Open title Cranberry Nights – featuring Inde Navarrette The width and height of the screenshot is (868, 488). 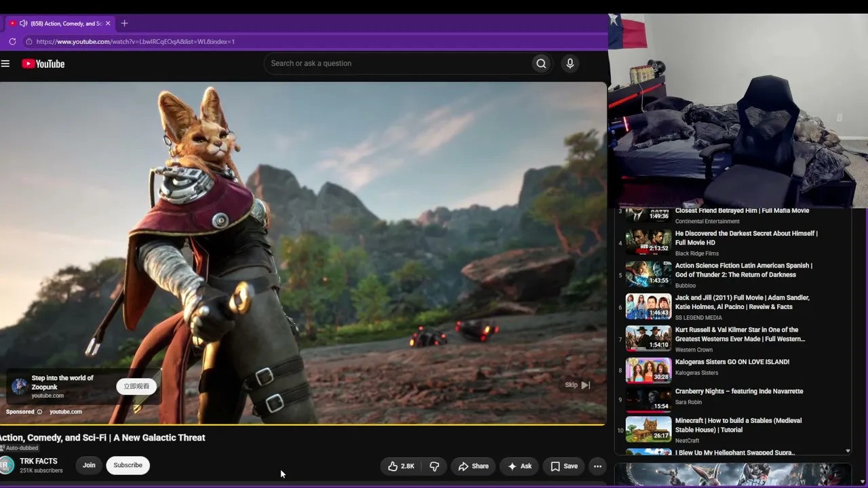(x=739, y=391)
